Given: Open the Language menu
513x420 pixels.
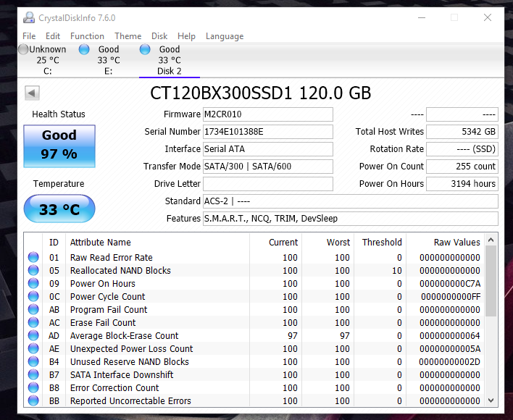Looking at the screenshot, I should [x=225, y=36].
